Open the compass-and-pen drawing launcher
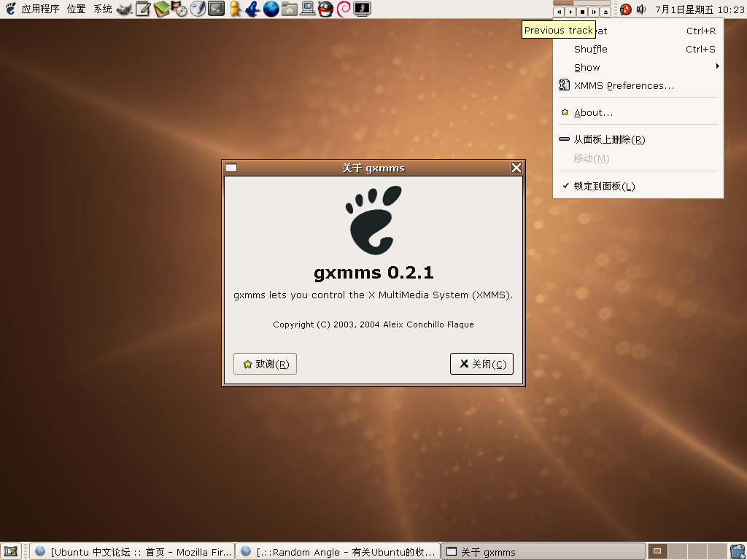Image resolution: width=747 pixels, height=560 pixels. point(197,9)
